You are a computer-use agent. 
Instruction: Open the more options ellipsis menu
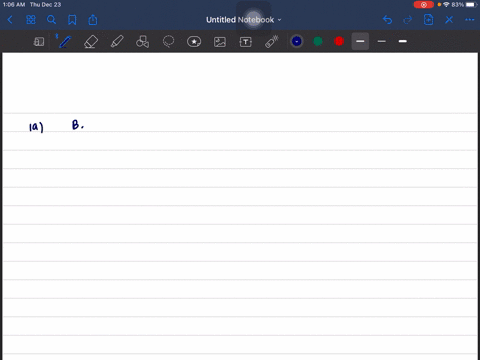(470, 20)
